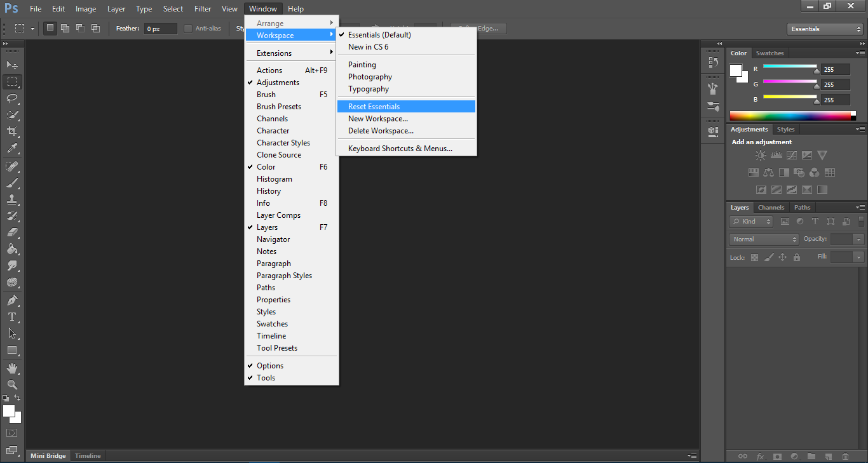Turn layer filtering switch on or off
This screenshot has height=463, width=868.
point(861,222)
